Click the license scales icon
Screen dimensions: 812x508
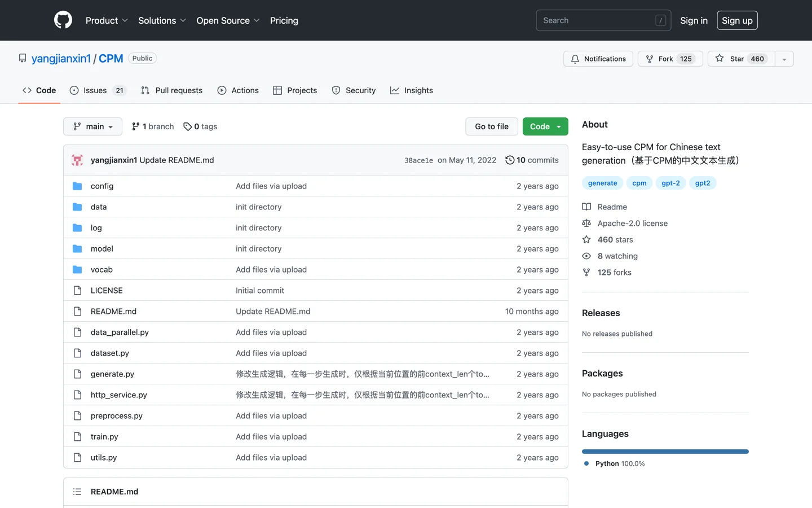[586, 223]
